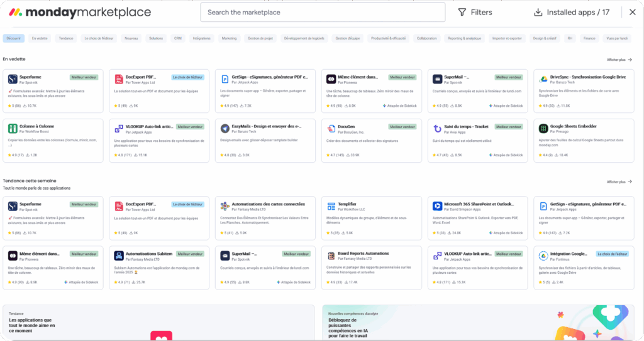The height and width of the screenshot is (341, 644).
Task: Open the Filters funnel icon
Action: point(462,13)
